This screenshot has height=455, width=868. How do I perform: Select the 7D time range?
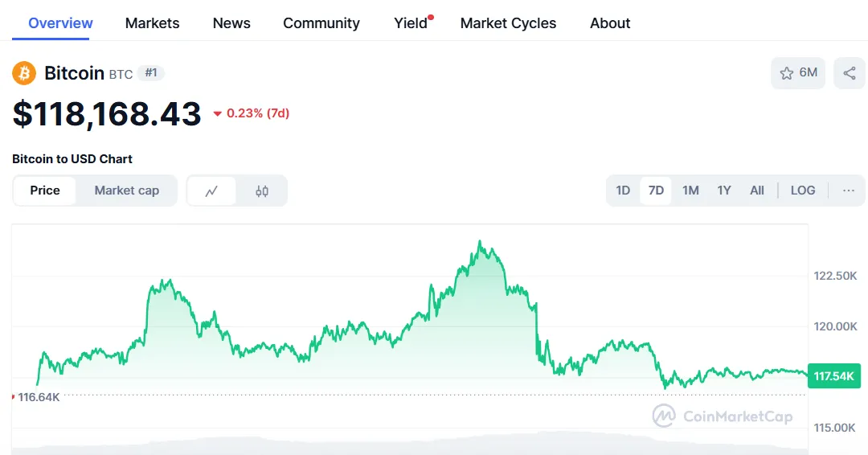[x=656, y=191]
